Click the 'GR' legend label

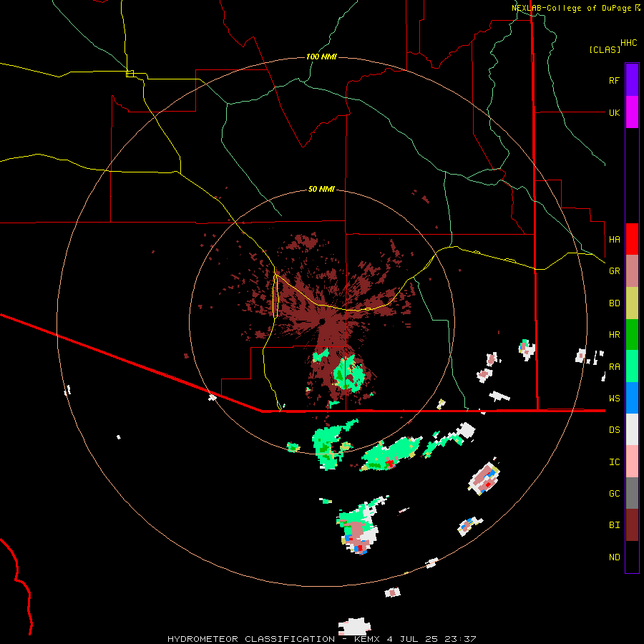pos(614,271)
